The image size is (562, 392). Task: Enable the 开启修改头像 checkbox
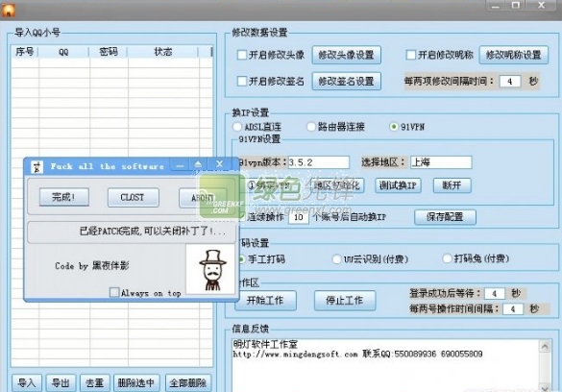(242, 55)
